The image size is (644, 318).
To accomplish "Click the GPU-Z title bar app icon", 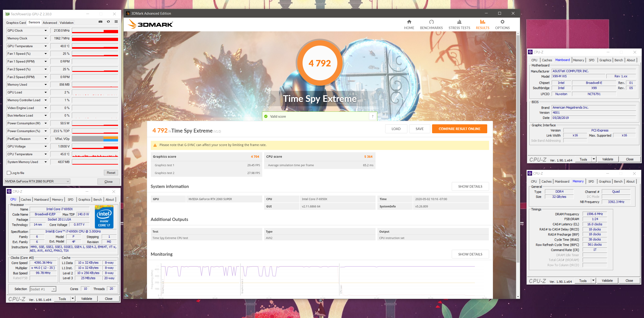I will pos(8,14).
